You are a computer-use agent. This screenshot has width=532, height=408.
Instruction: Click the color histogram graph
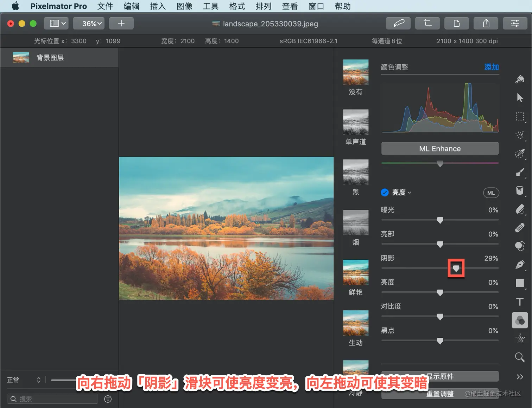[x=440, y=107]
